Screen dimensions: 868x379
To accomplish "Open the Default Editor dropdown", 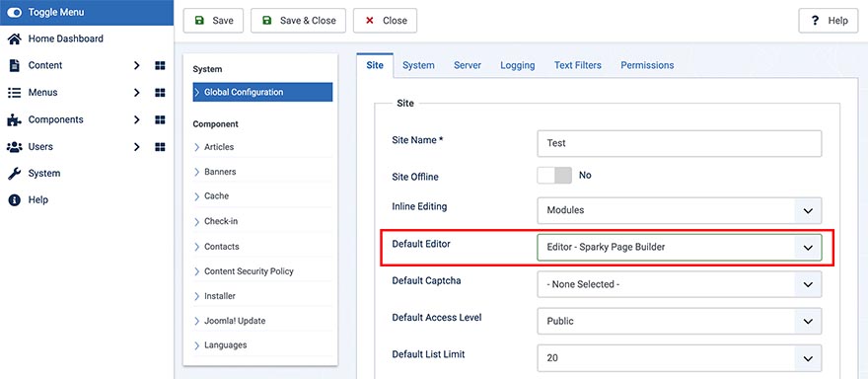I will [680, 247].
